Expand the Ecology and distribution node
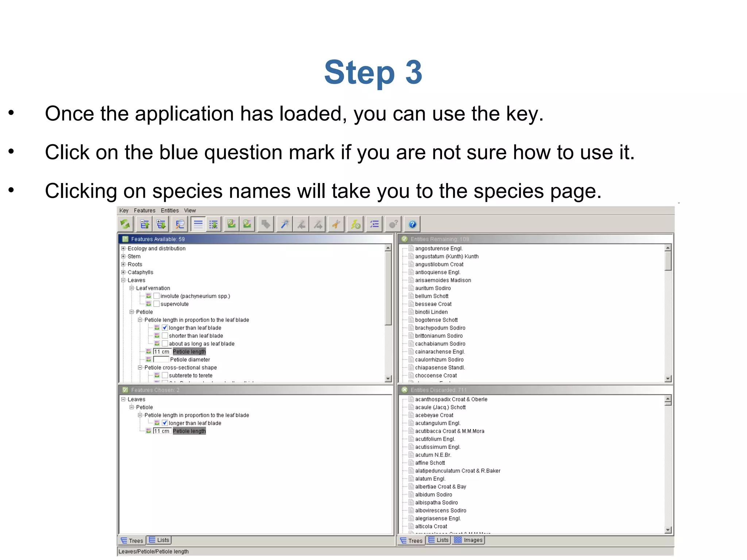This screenshot has height=560, width=747. point(123,248)
